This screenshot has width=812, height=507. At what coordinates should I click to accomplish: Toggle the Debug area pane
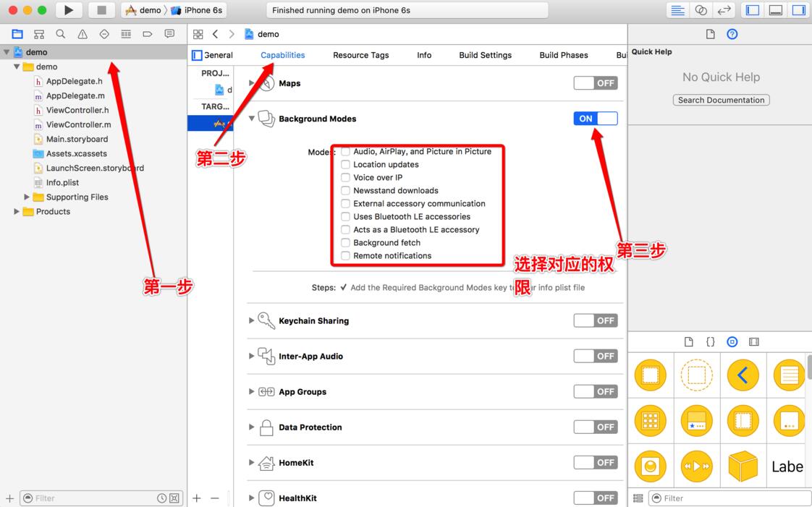(x=776, y=10)
